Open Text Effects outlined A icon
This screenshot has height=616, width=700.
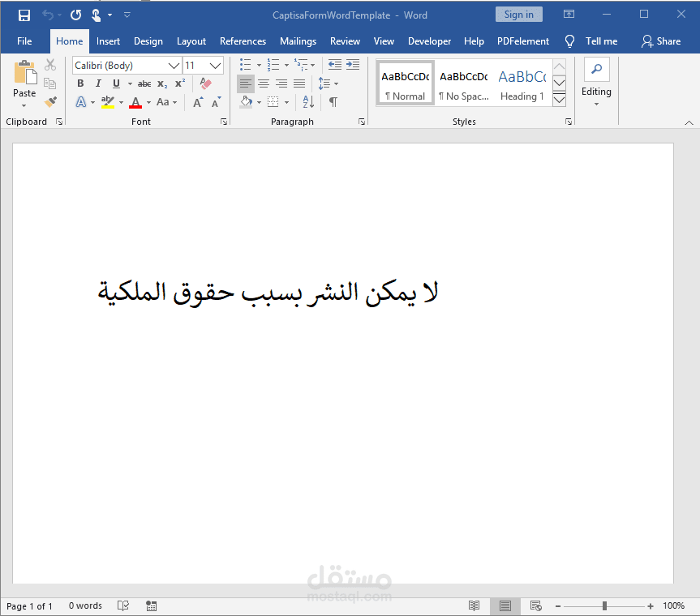(x=81, y=102)
